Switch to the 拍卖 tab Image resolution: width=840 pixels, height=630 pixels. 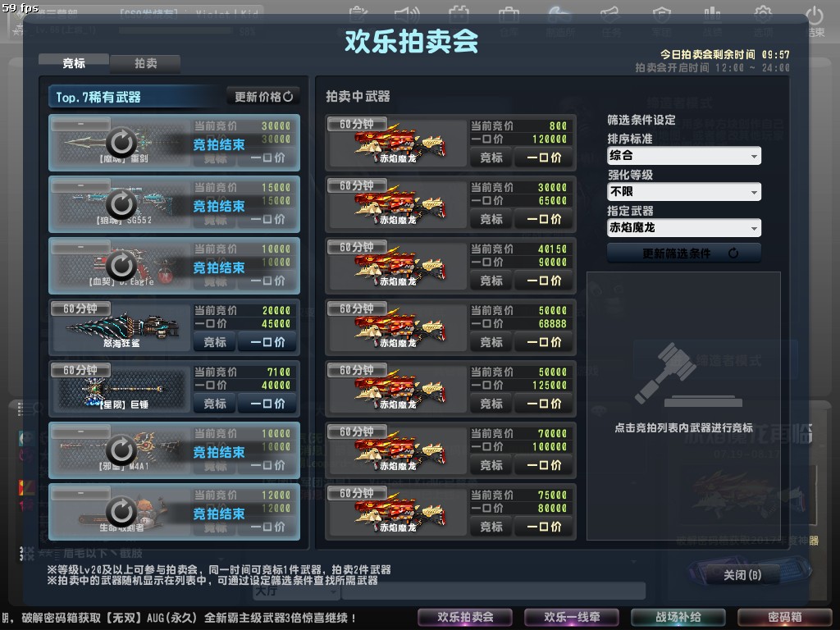coord(145,64)
